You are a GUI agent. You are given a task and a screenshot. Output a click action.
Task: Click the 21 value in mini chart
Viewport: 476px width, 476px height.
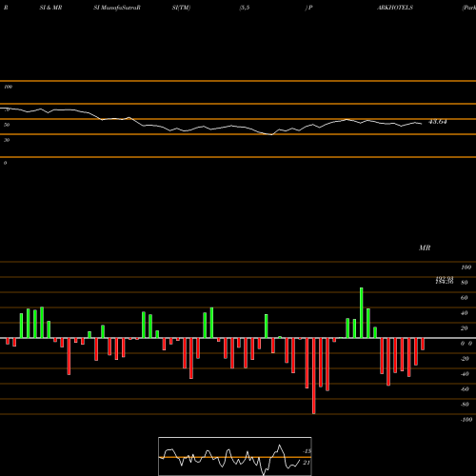[307, 463]
